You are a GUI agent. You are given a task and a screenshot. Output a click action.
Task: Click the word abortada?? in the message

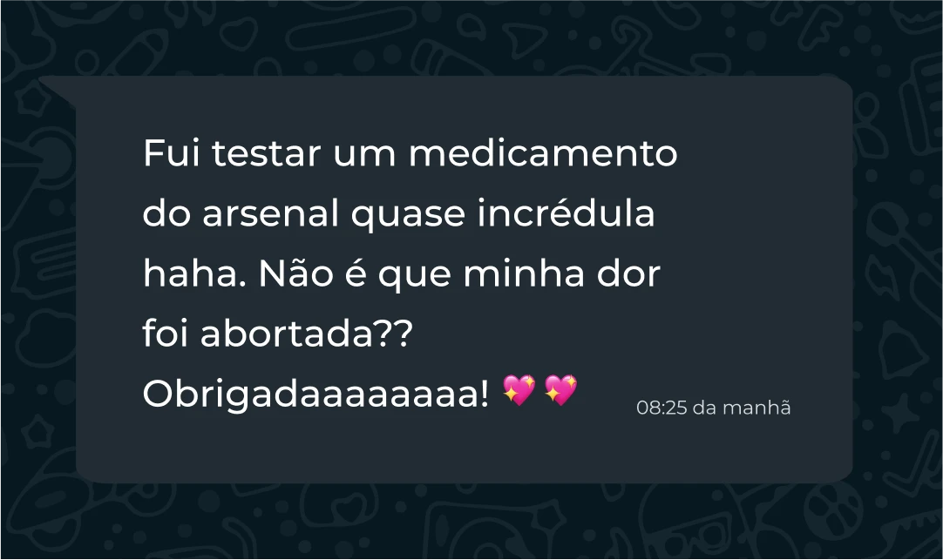point(307,334)
